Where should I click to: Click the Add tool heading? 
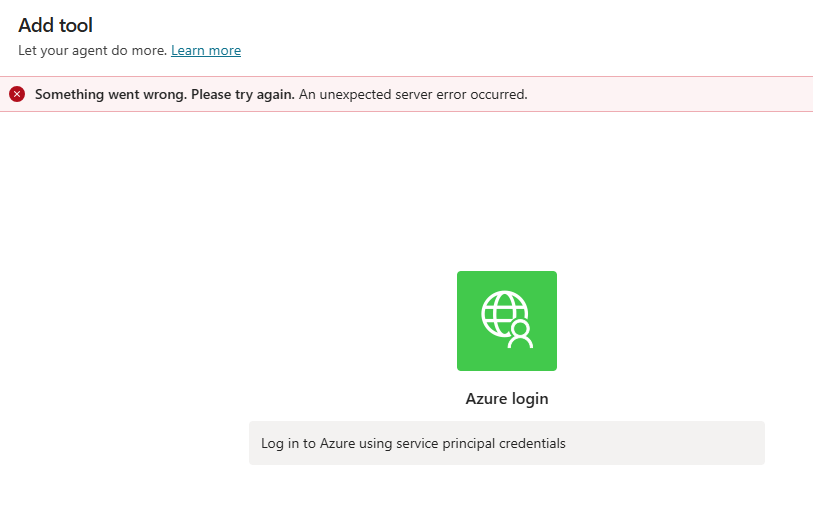pyautogui.click(x=55, y=25)
